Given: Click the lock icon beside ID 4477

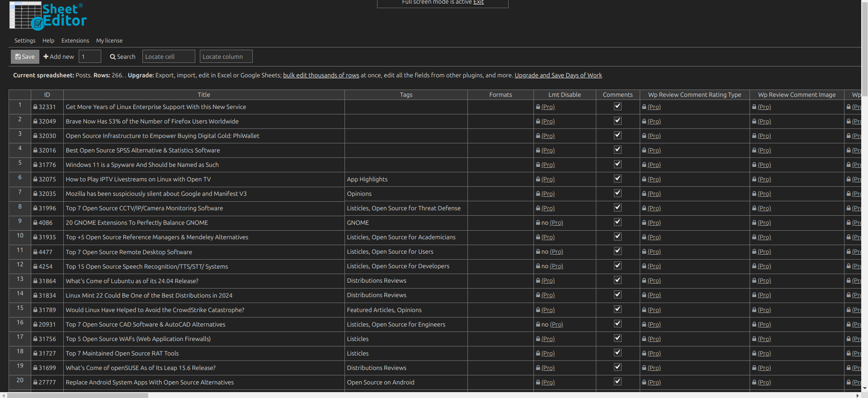Looking at the screenshot, I should coord(35,252).
